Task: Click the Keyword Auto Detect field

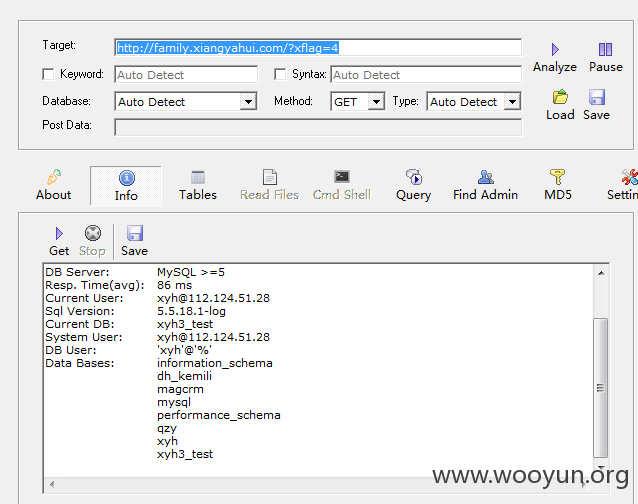Action: click(186, 74)
